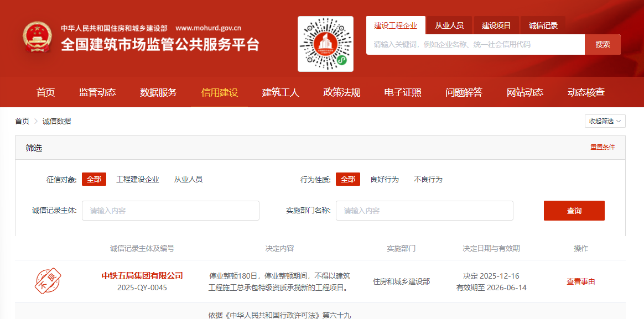The width and height of the screenshot is (644, 319).
Task: Select the 建设工程企业 search tab
Action: click(x=396, y=25)
